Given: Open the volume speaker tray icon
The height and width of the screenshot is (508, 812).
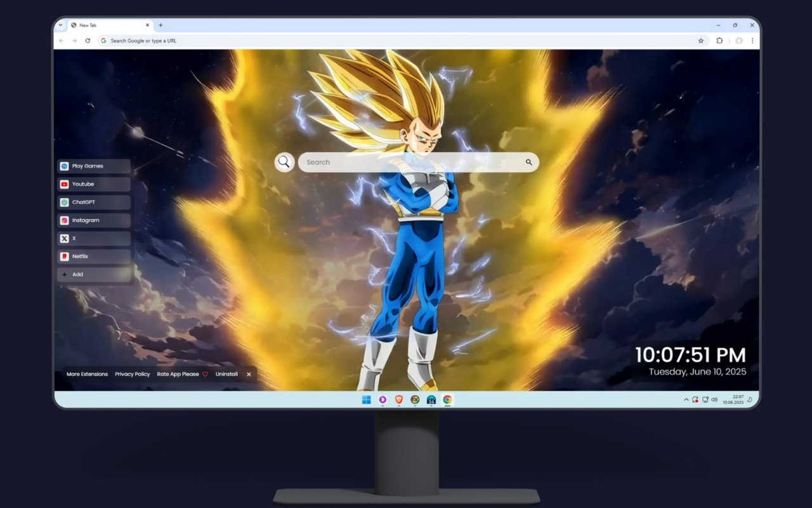Looking at the screenshot, I should point(714,400).
